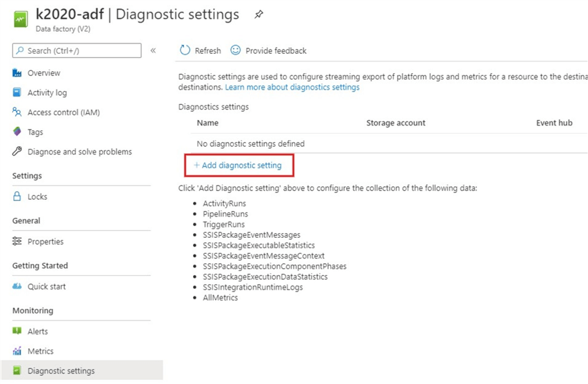The image size is (588, 384).
Task: Click the Quick start cloud icon
Action: click(x=17, y=286)
